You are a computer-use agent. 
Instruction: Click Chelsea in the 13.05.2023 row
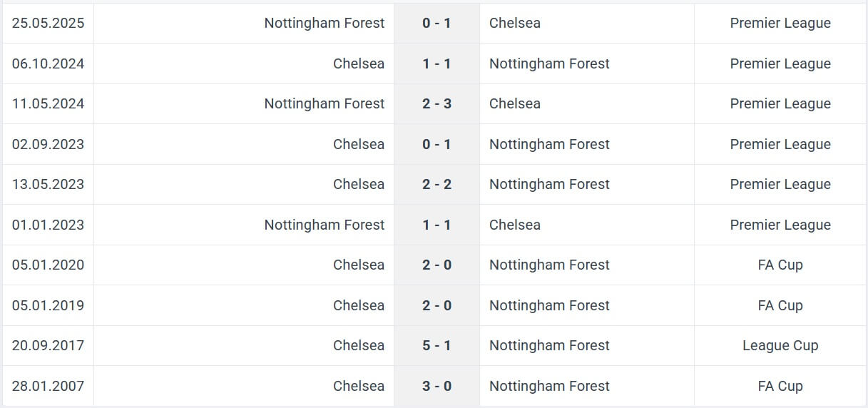click(x=358, y=184)
